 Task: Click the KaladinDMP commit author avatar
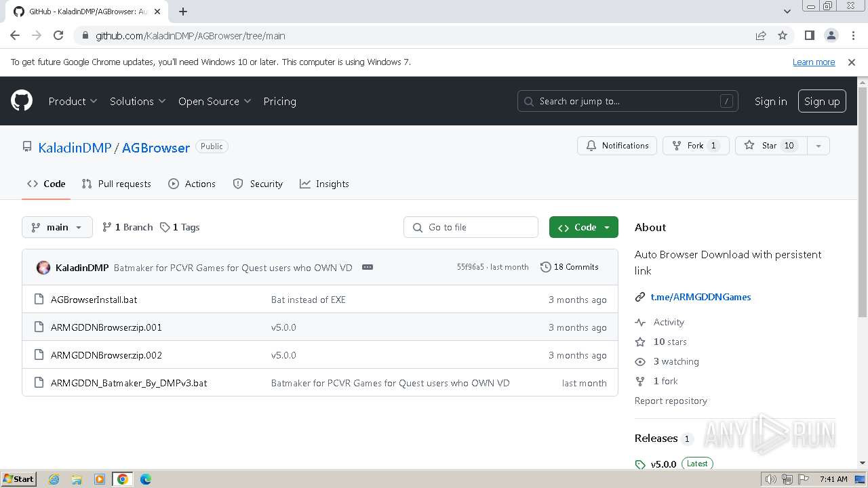[x=43, y=268]
